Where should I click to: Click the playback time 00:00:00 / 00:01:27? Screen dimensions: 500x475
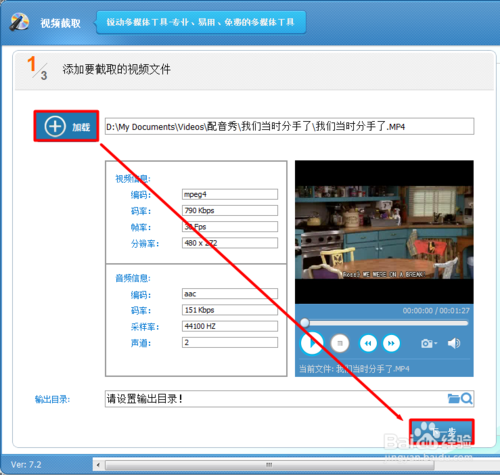pyautogui.click(x=436, y=311)
